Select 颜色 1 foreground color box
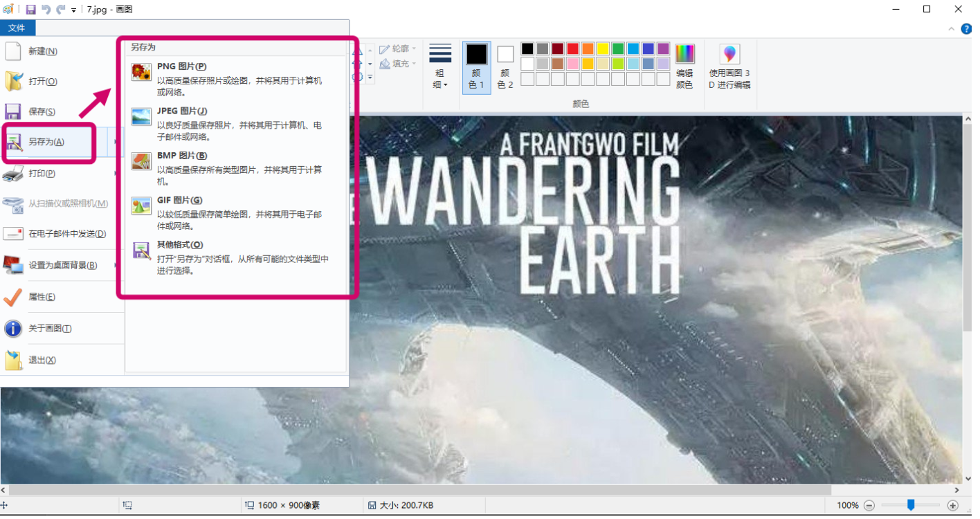 click(477, 67)
